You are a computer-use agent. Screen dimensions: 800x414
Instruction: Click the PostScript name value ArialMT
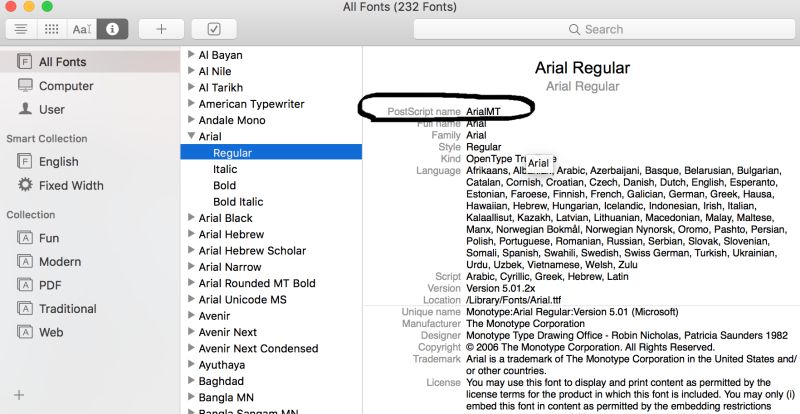pos(483,111)
